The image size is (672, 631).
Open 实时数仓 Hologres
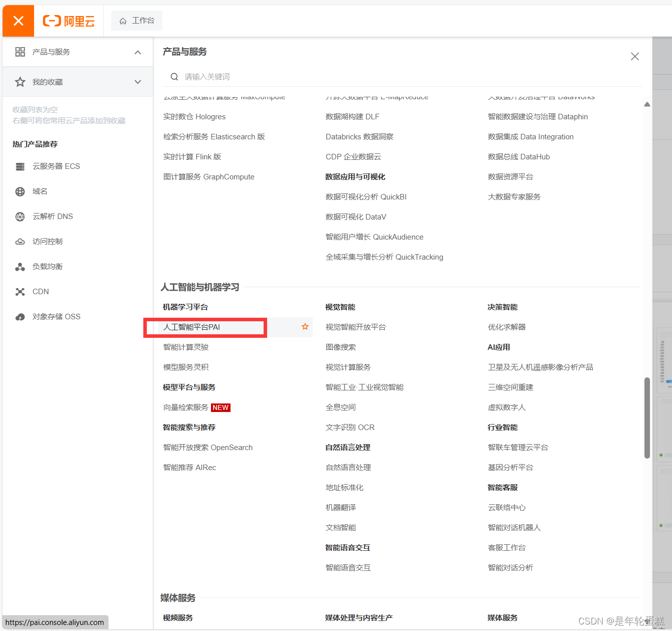click(x=194, y=117)
